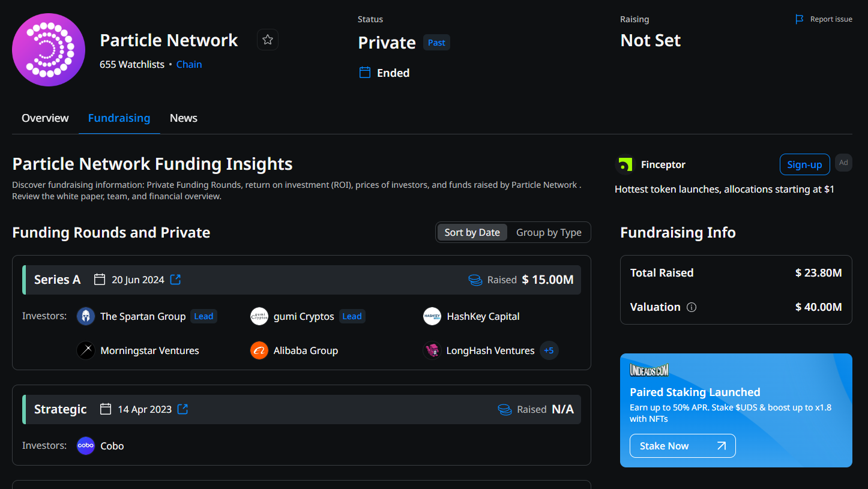Click the Alibaba Group logo

(x=259, y=350)
